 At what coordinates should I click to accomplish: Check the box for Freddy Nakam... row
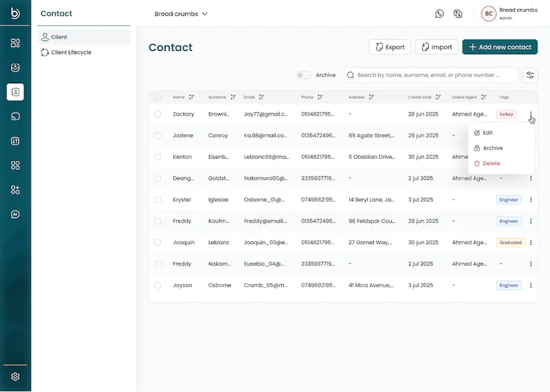(x=158, y=264)
